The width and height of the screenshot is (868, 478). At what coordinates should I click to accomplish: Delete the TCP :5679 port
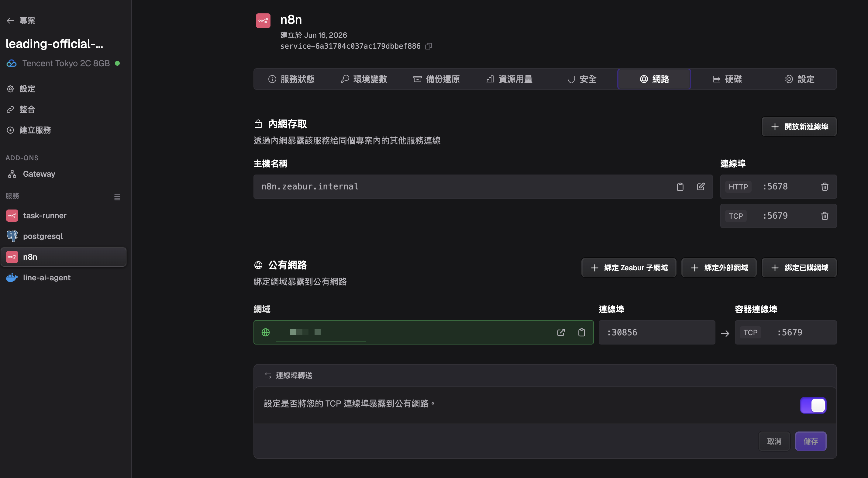[825, 216]
